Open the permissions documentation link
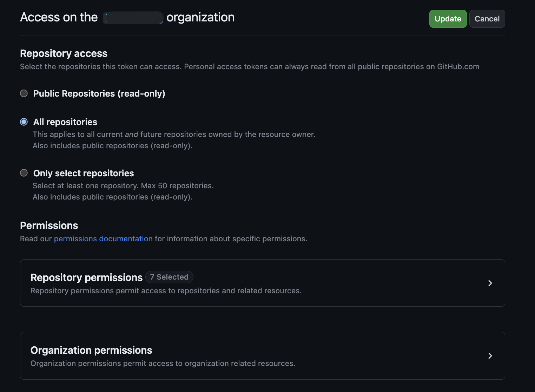 [103, 239]
